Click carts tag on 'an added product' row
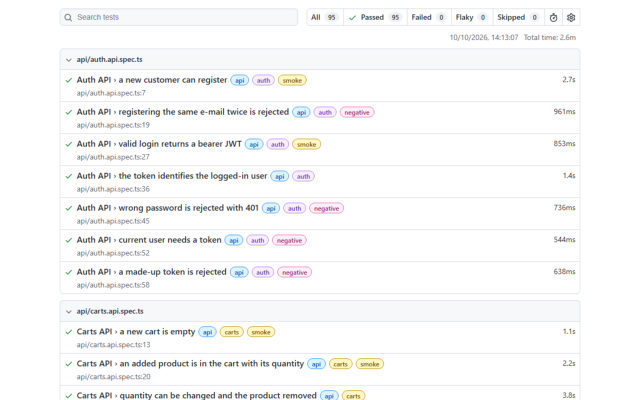 click(x=340, y=364)
